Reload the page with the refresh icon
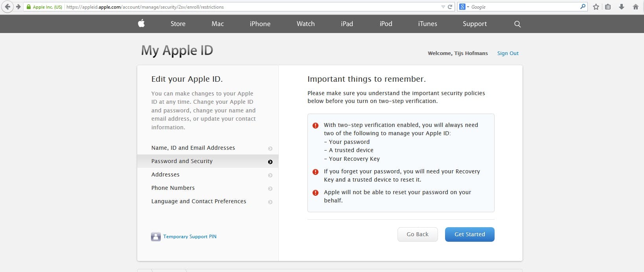 pyautogui.click(x=450, y=7)
